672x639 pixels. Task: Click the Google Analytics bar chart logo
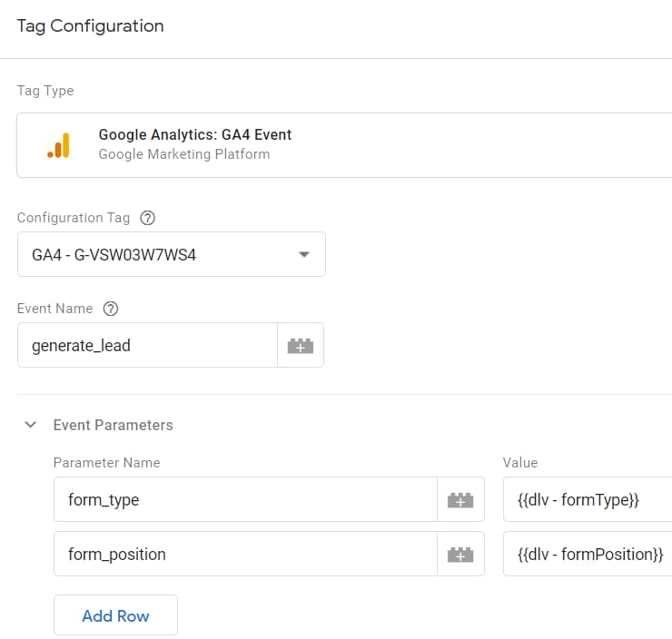(x=58, y=145)
